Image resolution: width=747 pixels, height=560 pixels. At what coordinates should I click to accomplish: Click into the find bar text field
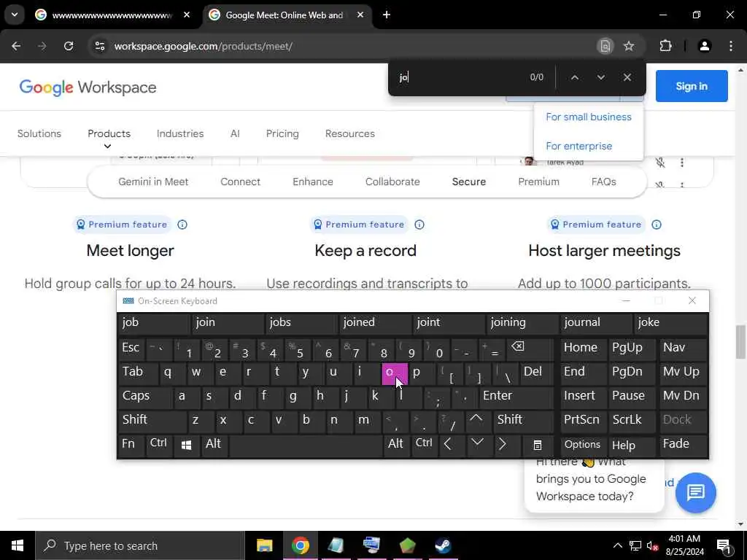point(460,77)
